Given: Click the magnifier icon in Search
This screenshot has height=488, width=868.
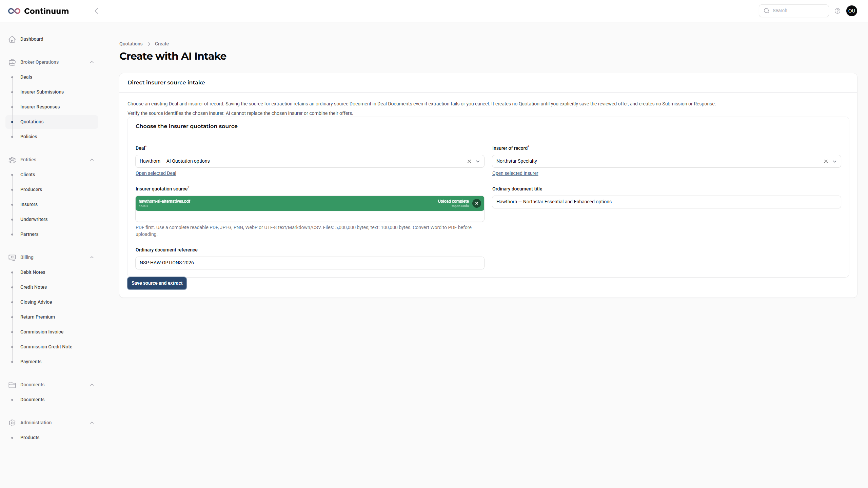Looking at the screenshot, I should 767,11.
